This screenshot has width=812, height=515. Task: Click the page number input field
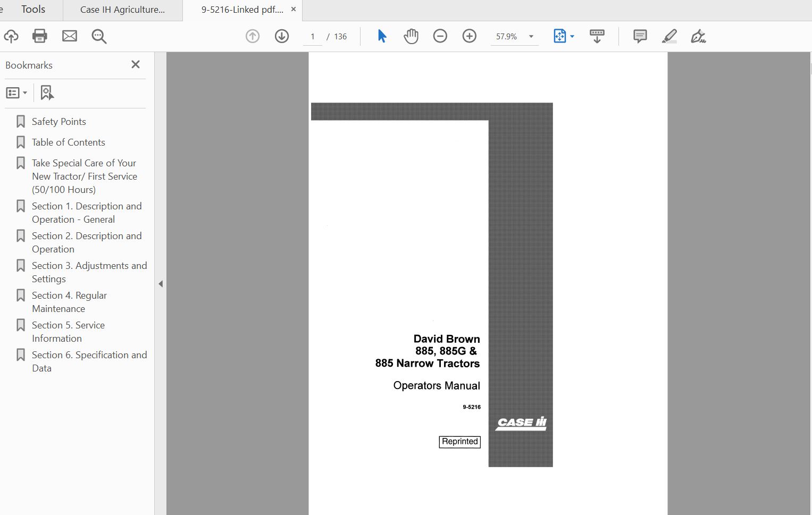click(313, 37)
